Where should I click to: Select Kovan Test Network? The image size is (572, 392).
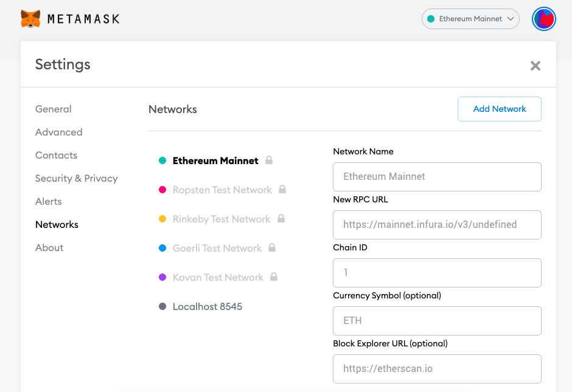(218, 277)
